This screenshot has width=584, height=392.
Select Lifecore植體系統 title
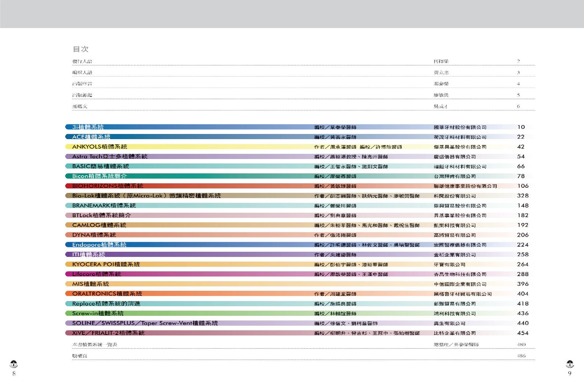(96, 274)
